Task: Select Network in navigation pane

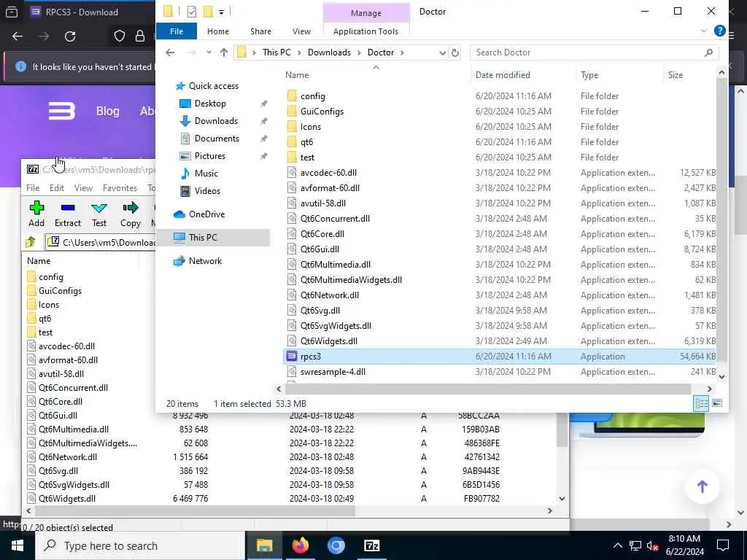Action: [x=205, y=261]
